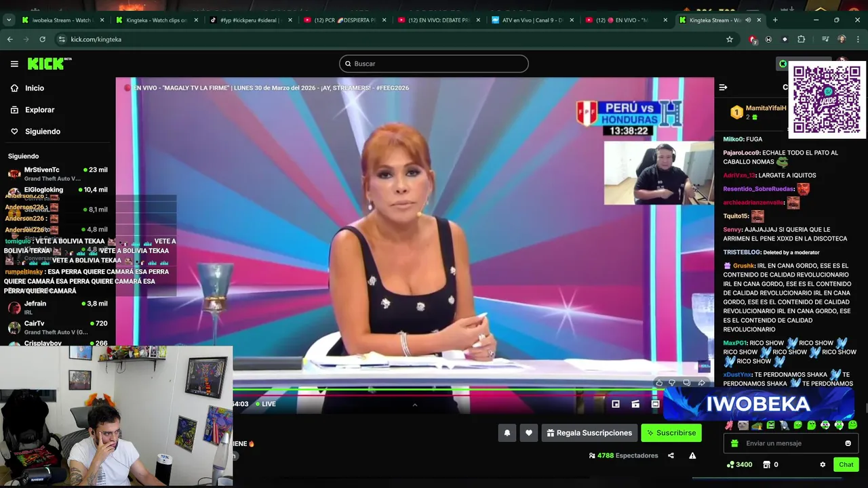Viewport: 868px width, 488px height.
Task: Collapse the chat panel arrow icon
Action: [723, 87]
